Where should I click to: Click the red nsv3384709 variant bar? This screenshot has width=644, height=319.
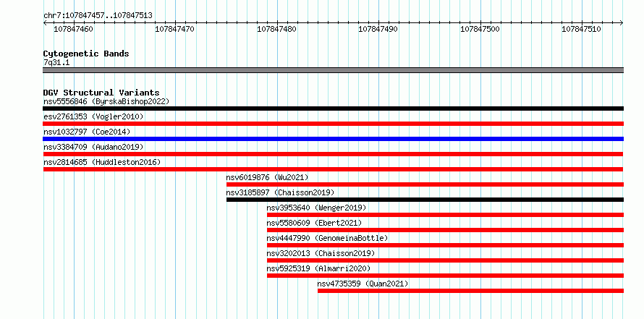[333, 154]
